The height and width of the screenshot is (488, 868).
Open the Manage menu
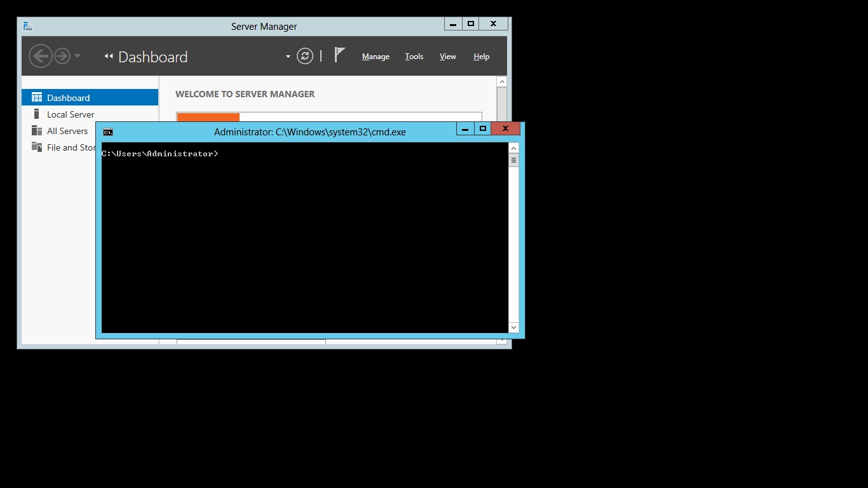pos(376,57)
